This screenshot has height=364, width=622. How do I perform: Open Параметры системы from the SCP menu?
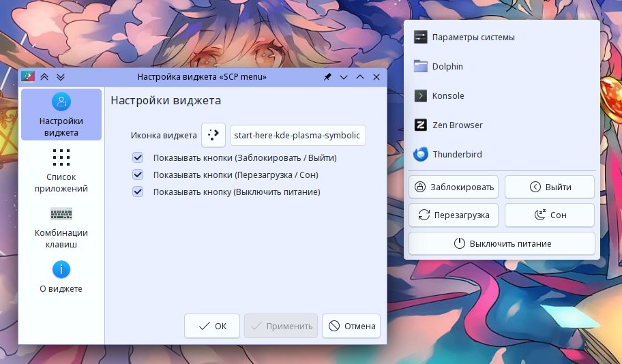point(502,37)
